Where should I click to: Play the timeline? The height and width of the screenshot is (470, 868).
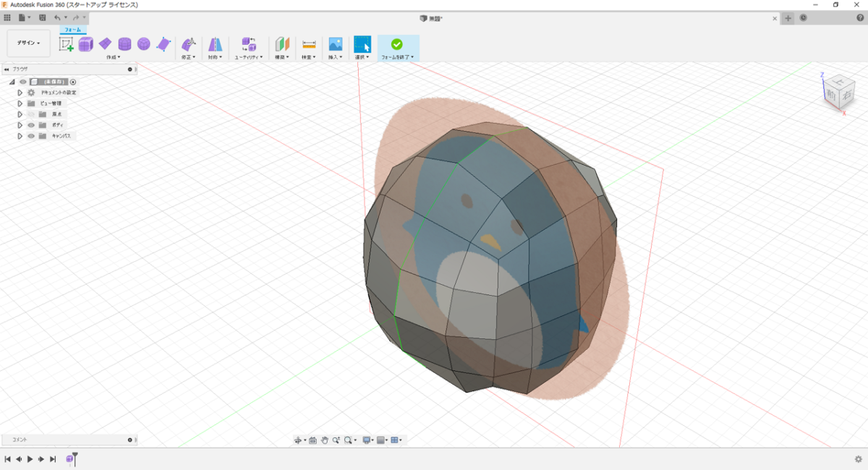[30, 458]
